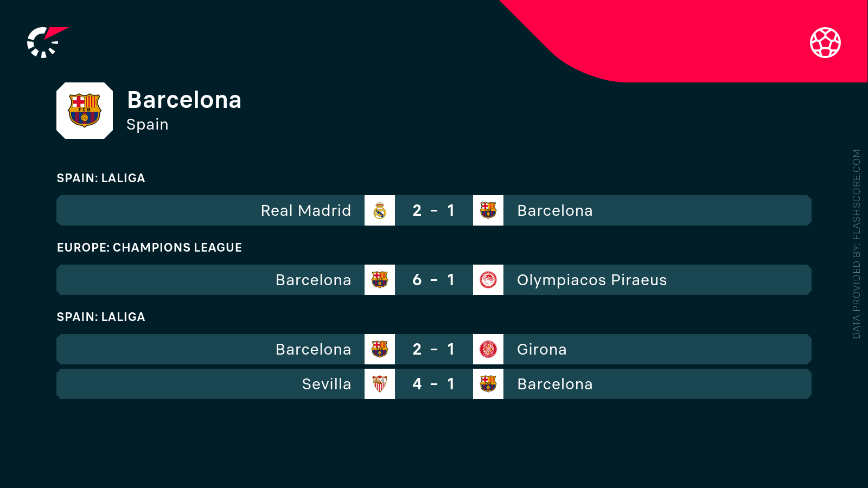Open the Europe: Champions League section label

149,247
